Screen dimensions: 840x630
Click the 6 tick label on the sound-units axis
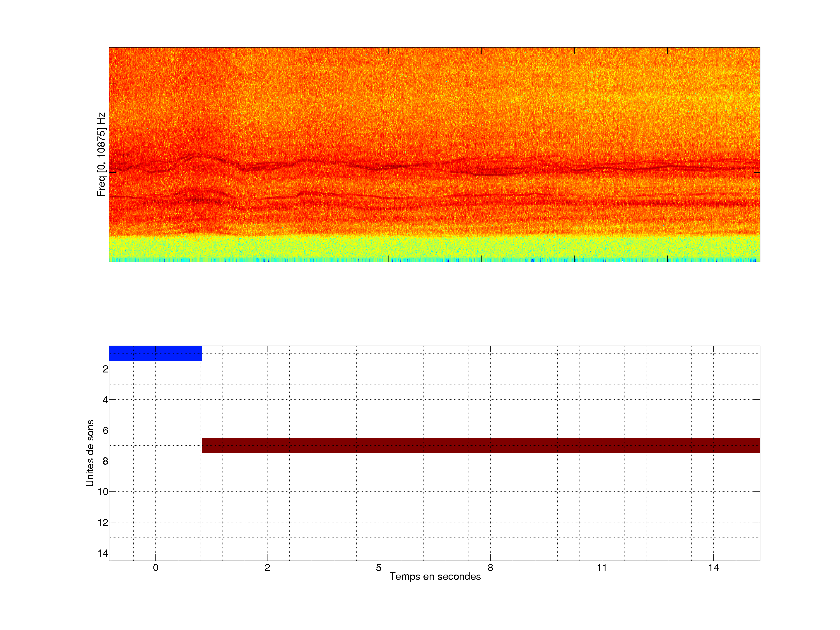coord(105,430)
